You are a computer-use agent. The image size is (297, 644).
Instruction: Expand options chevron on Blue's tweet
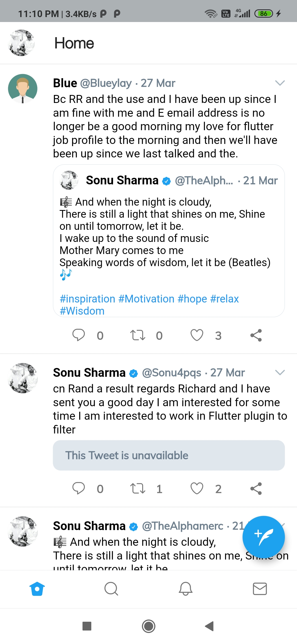coord(280,83)
